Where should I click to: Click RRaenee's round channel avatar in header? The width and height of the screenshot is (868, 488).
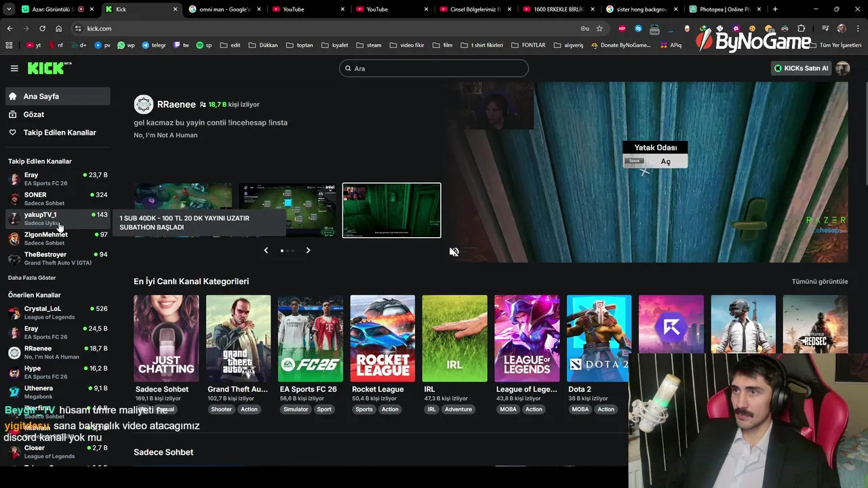click(x=144, y=104)
